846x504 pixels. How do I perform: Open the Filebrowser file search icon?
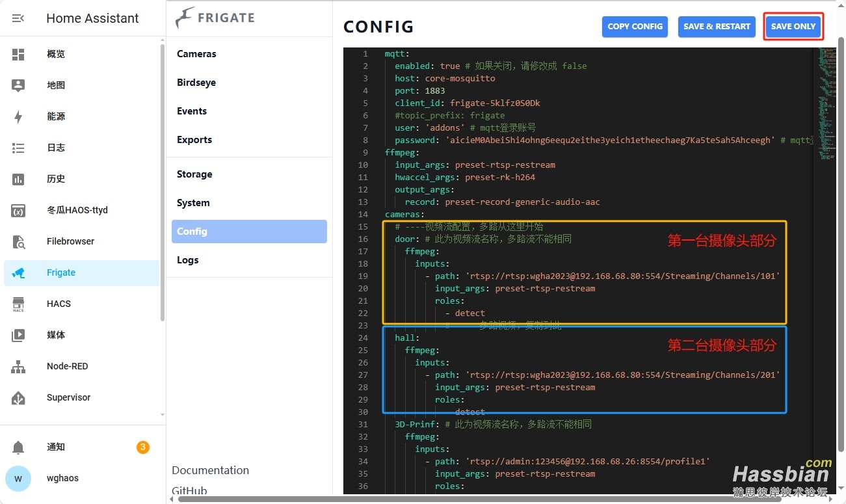tap(18, 241)
